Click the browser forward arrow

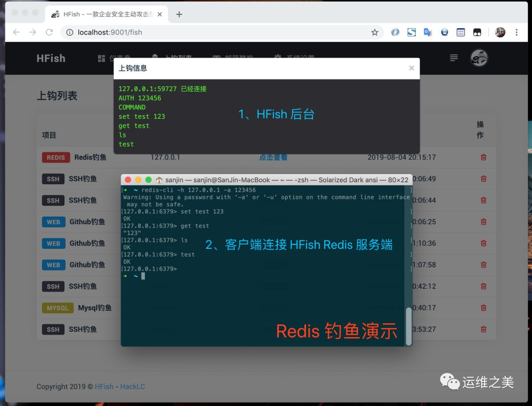33,32
